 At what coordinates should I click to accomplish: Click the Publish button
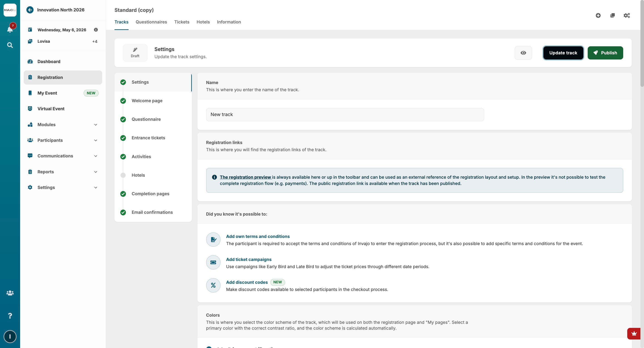point(605,53)
